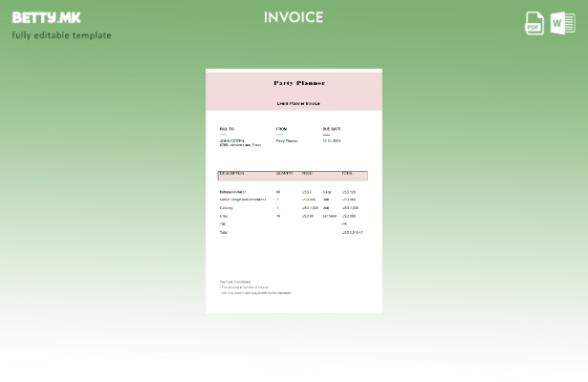Click the QUANTITY column header
This screenshot has width=588, height=382.
[x=284, y=174]
